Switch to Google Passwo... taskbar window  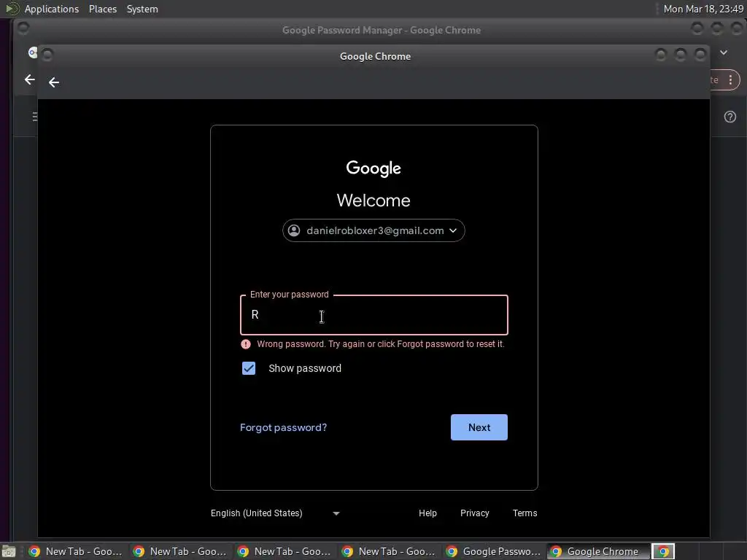click(x=493, y=551)
